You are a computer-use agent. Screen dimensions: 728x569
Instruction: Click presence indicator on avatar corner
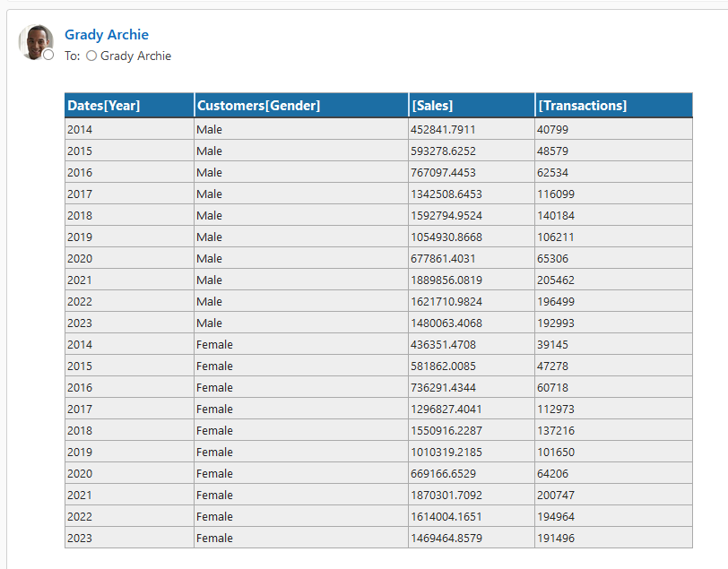click(48, 55)
